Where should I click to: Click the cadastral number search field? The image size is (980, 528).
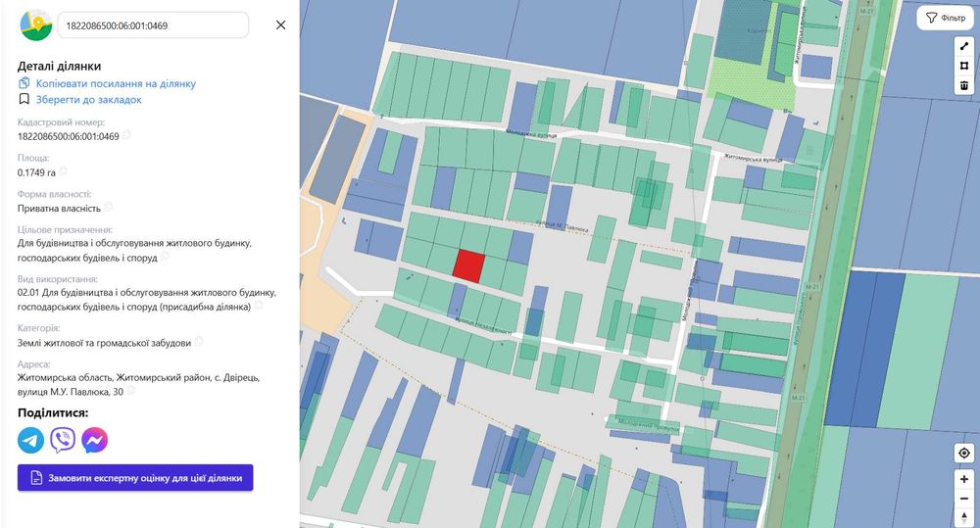(153, 25)
